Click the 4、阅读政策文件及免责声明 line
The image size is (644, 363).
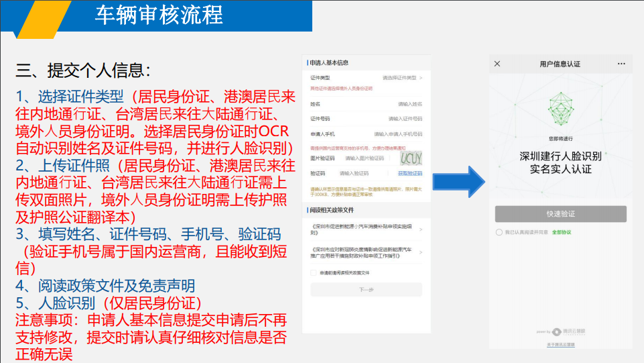click(x=105, y=286)
